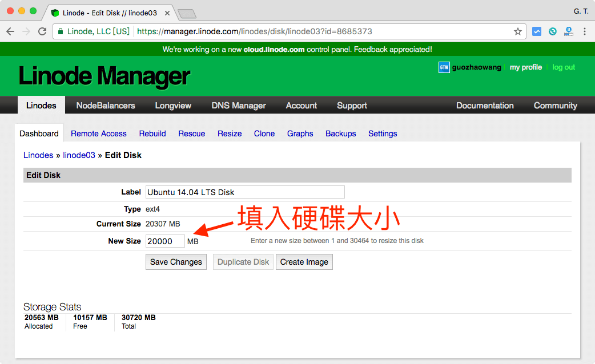Open the Support menu item
595x364 pixels.
click(351, 106)
